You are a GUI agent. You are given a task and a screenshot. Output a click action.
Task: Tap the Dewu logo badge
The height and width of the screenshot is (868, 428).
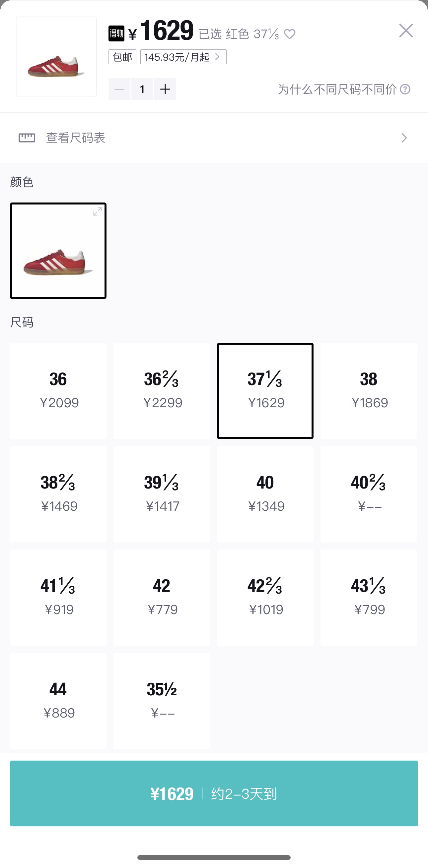click(116, 34)
